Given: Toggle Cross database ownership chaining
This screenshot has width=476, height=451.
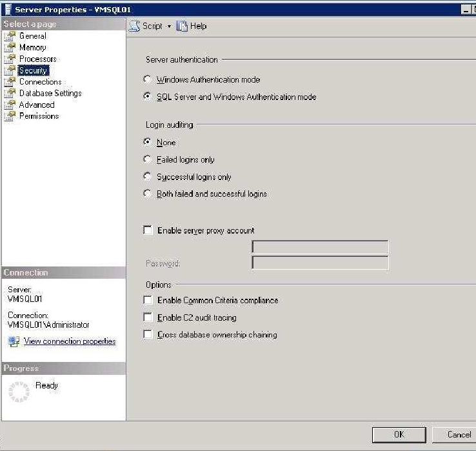Looking at the screenshot, I should pos(148,335).
